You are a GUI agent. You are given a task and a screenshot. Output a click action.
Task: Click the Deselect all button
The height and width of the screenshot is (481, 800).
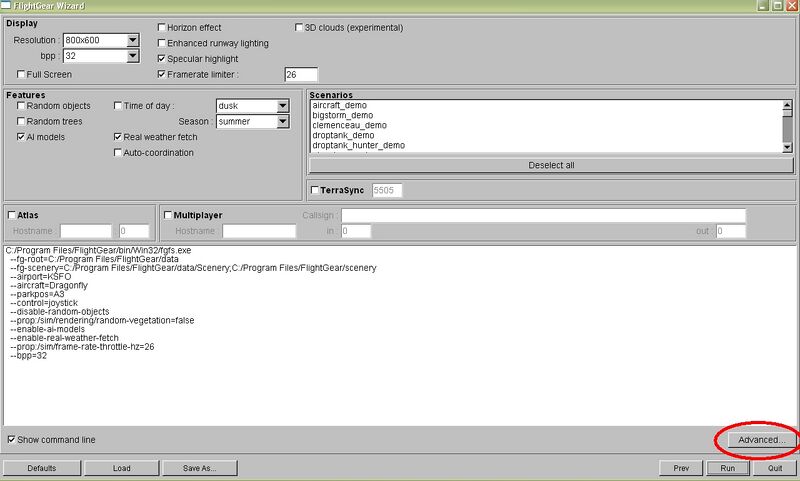pos(551,165)
